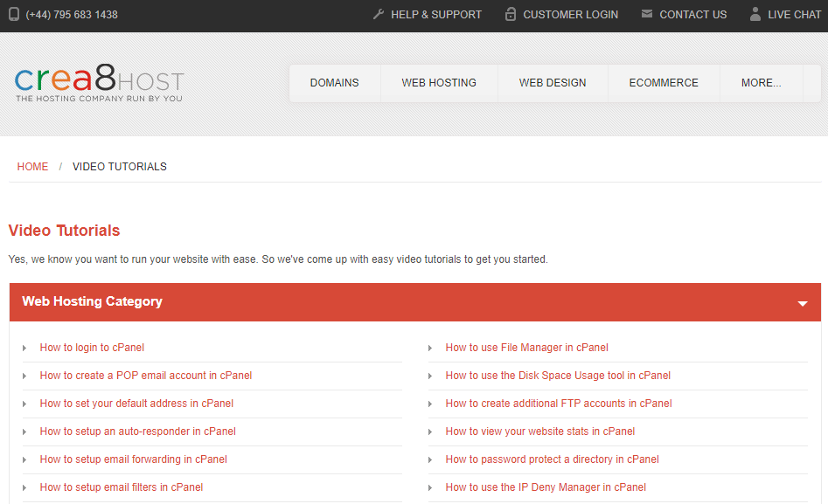Click the padlock icon for Customer Login

(x=510, y=14)
